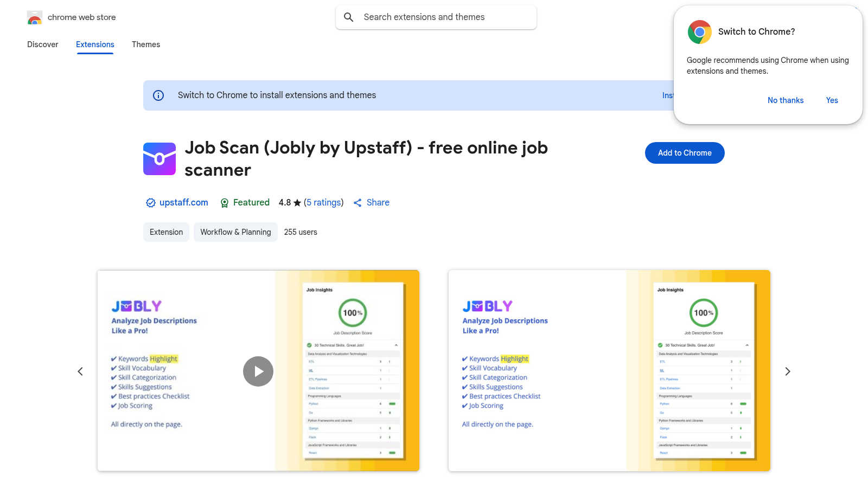
Task: Click the share icon next to Share
Action: (x=358, y=203)
